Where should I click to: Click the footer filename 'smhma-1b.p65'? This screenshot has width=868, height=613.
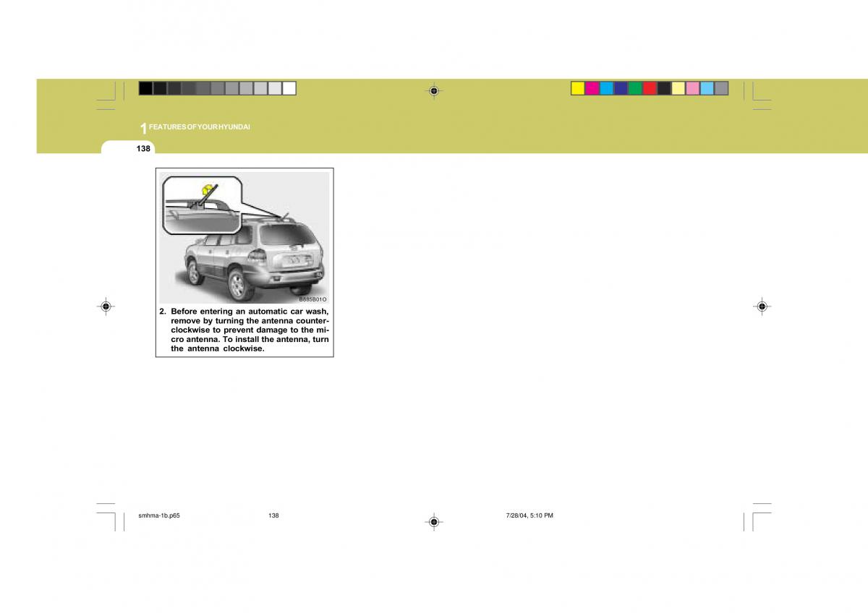point(158,515)
